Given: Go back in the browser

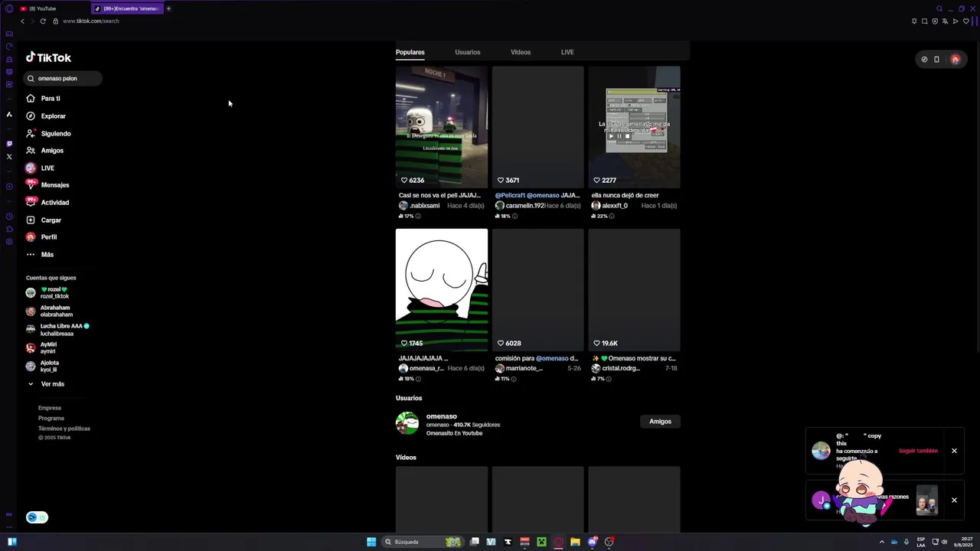Looking at the screenshot, I should tap(22, 21).
